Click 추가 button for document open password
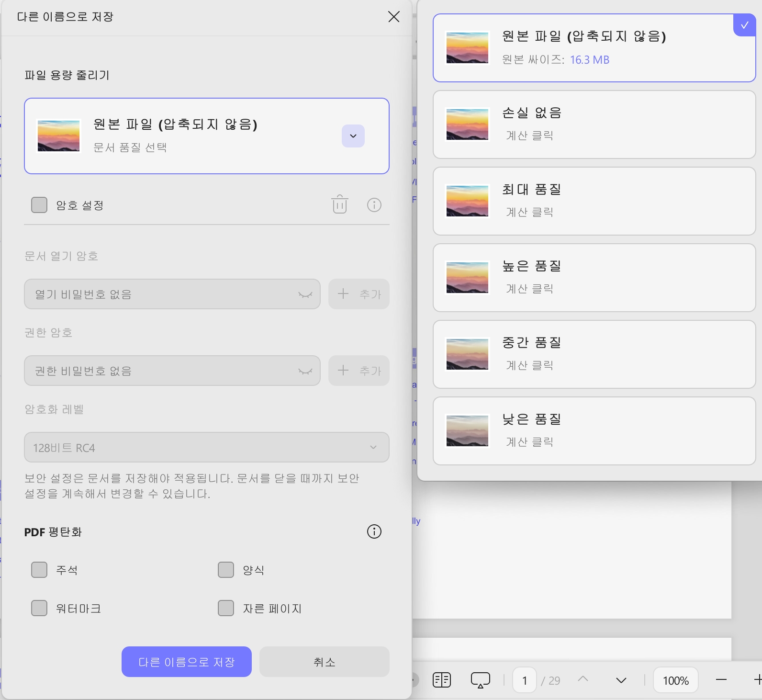 point(359,294)
